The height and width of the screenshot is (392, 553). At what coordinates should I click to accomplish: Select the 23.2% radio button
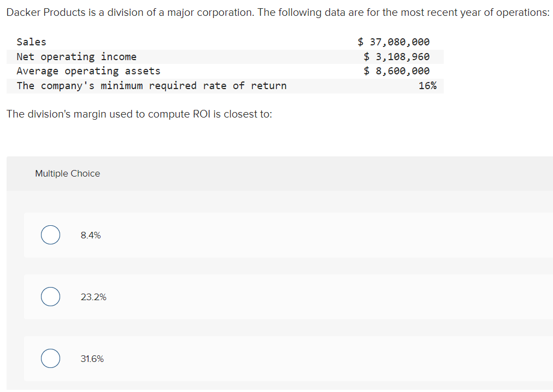click(x=50, y=296)
